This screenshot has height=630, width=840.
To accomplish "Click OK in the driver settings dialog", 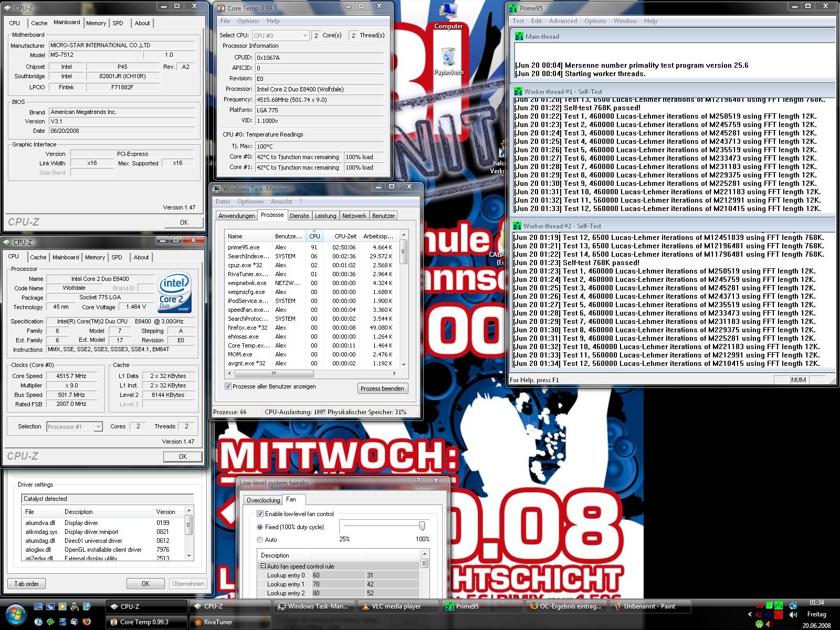I will point(145,584).
